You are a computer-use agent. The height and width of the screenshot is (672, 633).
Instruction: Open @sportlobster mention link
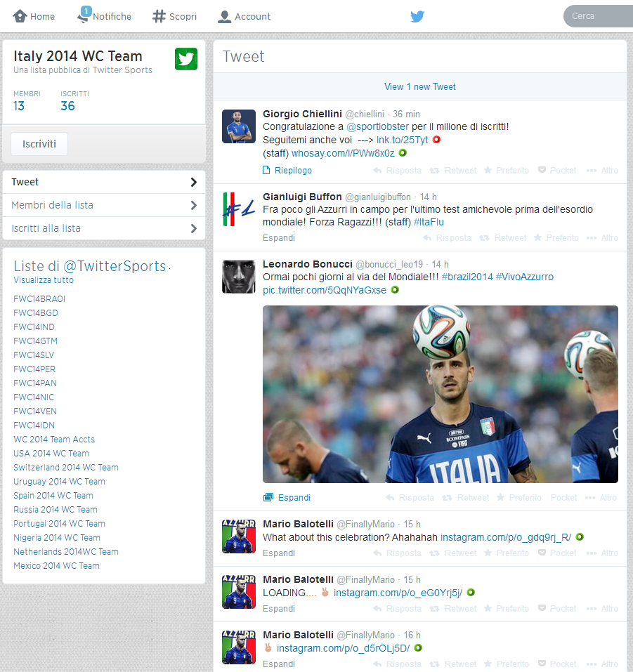coord(377,127)
